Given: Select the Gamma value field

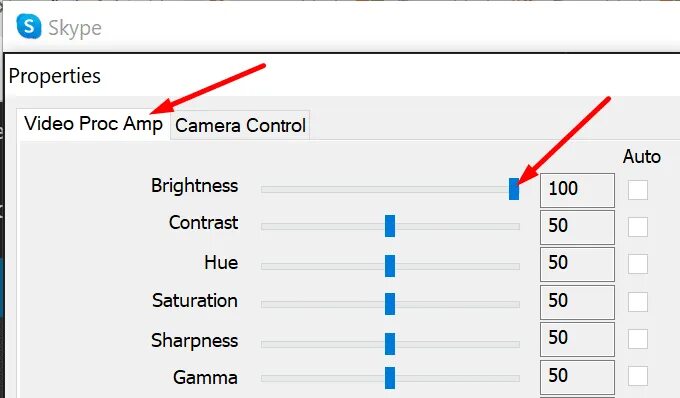Looking at the screenshot, I should point(577,377).
